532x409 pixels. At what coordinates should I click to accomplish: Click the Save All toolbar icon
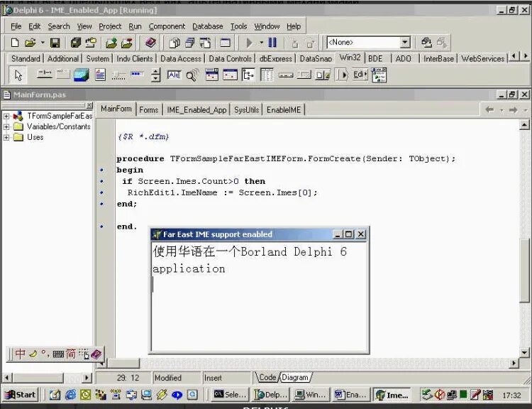point(76,43)
